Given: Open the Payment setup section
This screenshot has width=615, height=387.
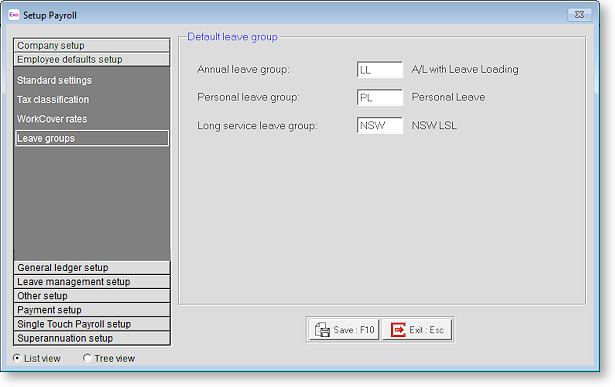Looking at the screenshot, I should (x=92, y=310).
